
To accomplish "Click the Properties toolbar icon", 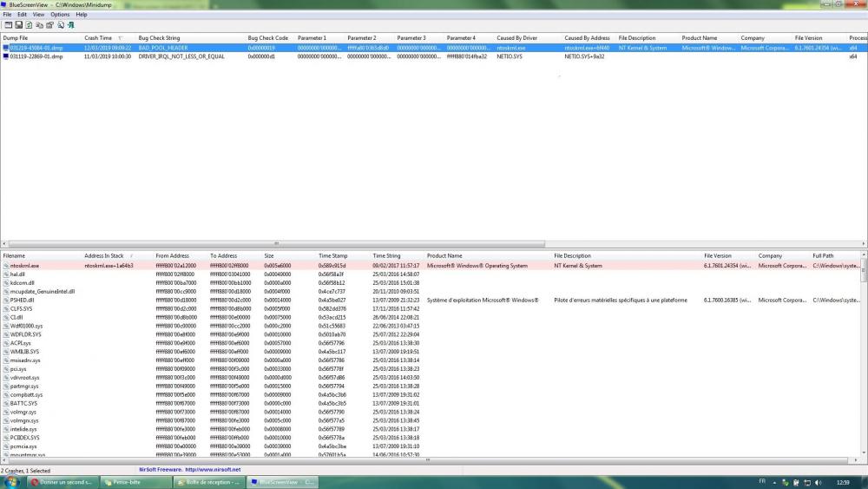I will pos(49,25).
